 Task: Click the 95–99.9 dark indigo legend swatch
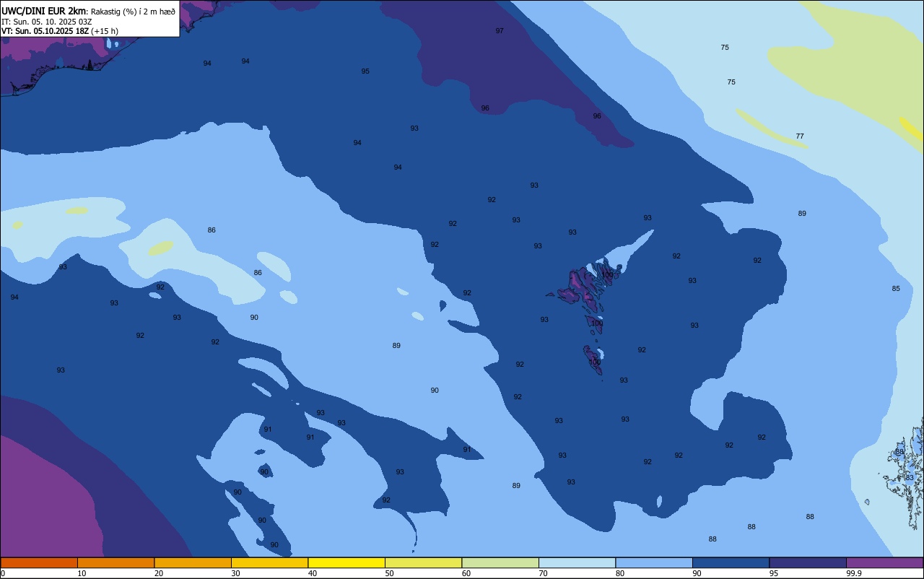pos(808,562)
